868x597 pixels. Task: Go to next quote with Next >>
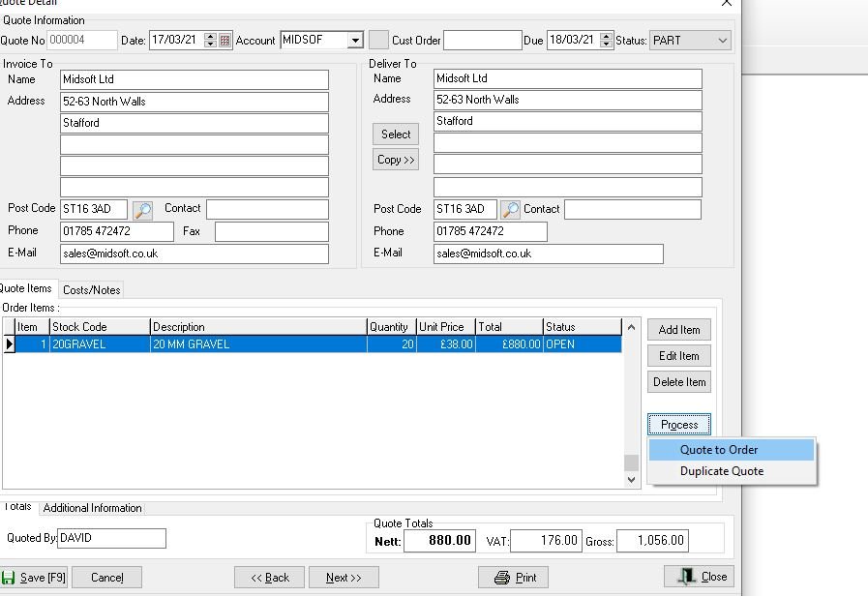[344, 578]
